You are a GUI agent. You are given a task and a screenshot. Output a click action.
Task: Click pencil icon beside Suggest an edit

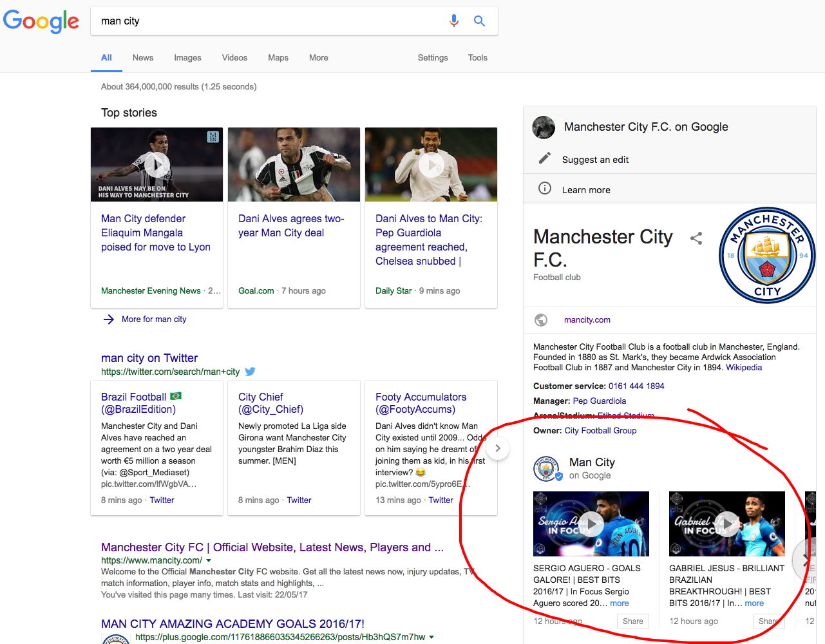pos(545,158)
